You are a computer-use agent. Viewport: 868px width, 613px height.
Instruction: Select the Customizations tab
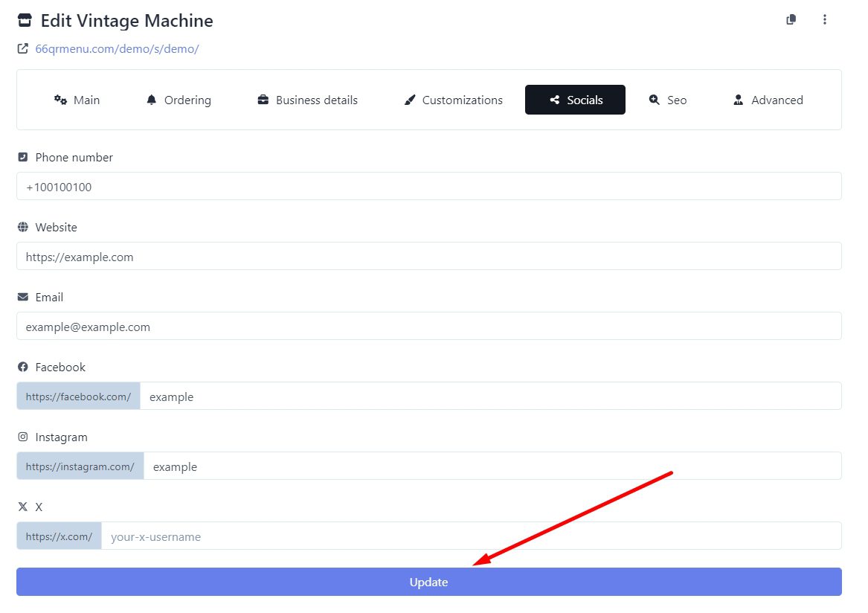[453, 100]
